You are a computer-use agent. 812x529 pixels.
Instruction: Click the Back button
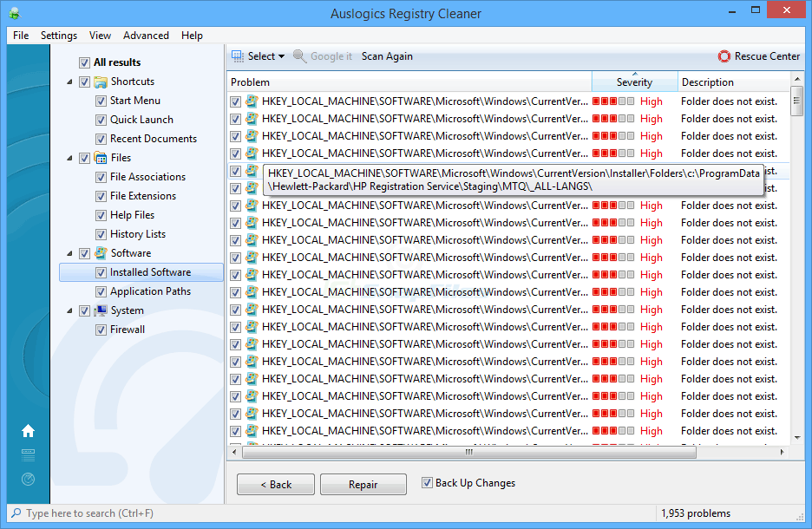click(x=276, y=485)
